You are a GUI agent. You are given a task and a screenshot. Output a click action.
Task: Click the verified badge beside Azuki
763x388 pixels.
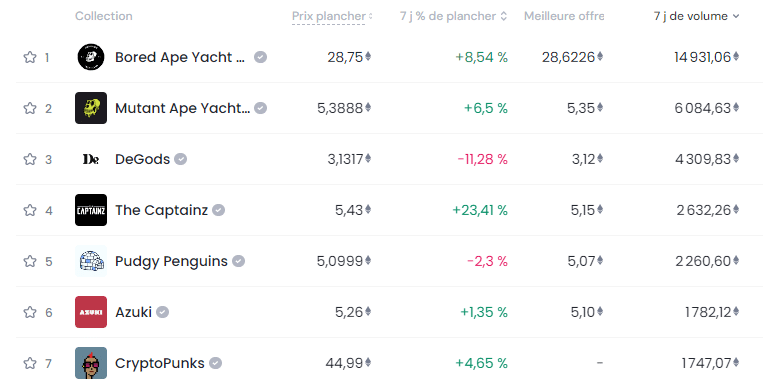(163, 312)
